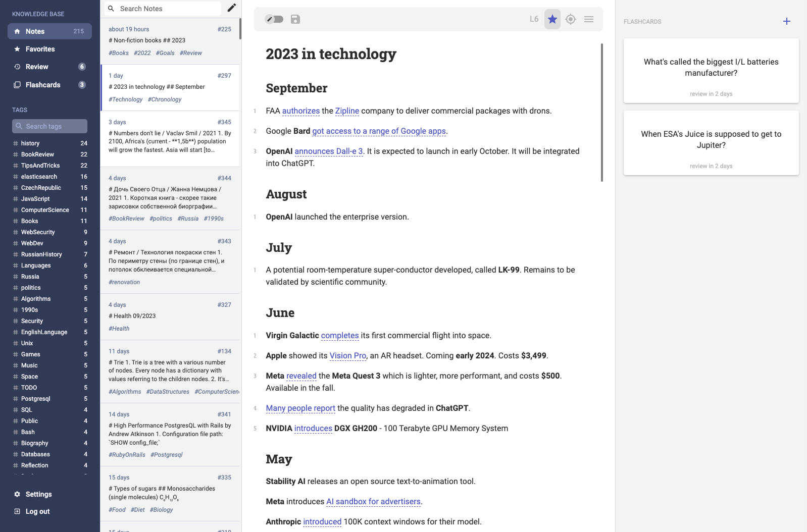Follow the Zipline link
This screenshot has height=532, width=807.
347,111
